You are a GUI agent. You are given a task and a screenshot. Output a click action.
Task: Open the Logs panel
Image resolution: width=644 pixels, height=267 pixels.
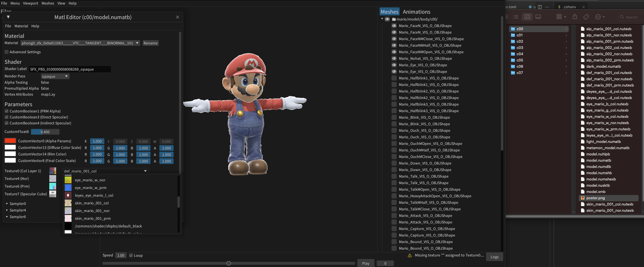click(494, 257)
